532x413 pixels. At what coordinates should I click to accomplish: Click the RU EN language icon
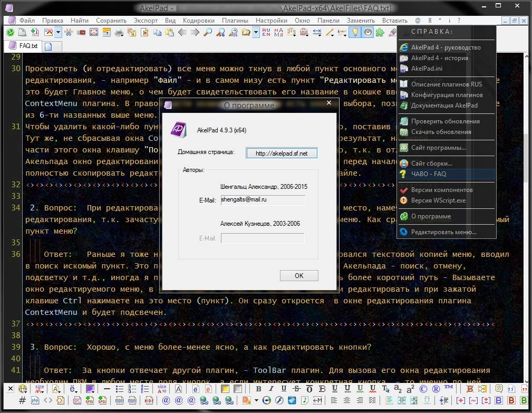266,32
